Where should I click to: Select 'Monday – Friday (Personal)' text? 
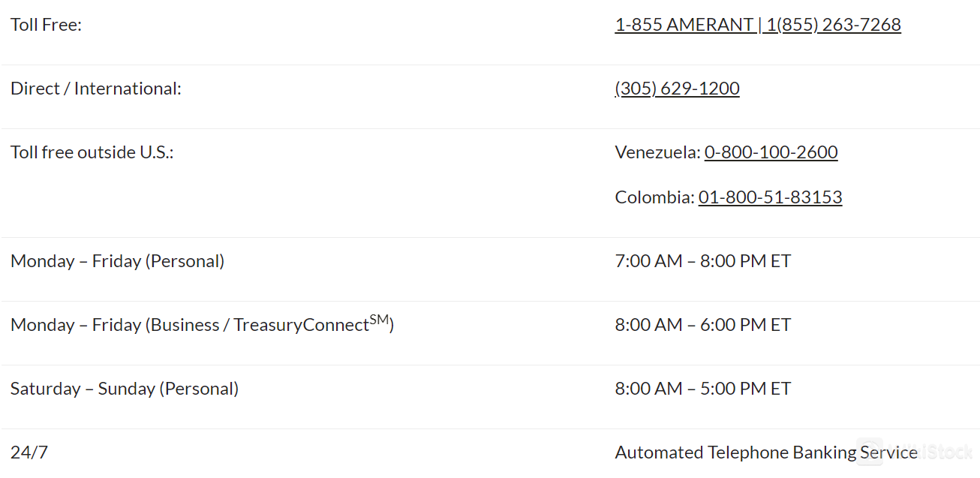[x=117, y=261]
